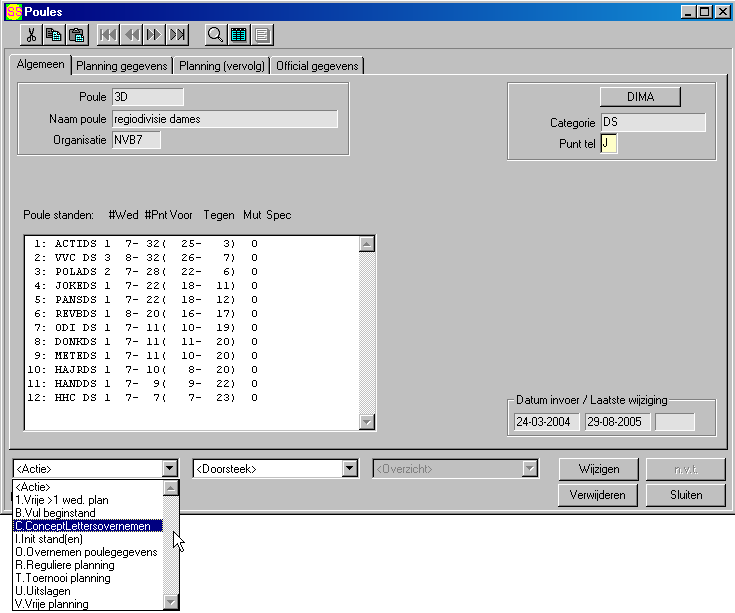735x613 pixels.
Task: Click the list form view icon
Action: point(262,35)
